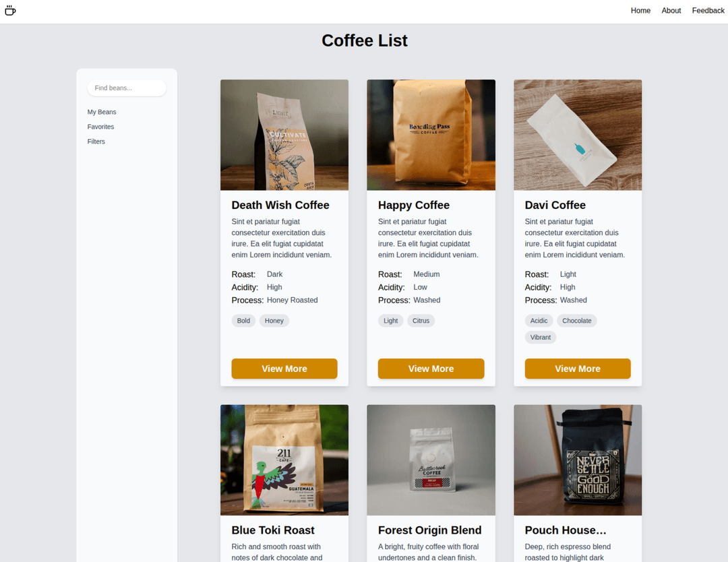Click View More for Davi Coffee
728x562 pixels.
(x=578, y=369)
